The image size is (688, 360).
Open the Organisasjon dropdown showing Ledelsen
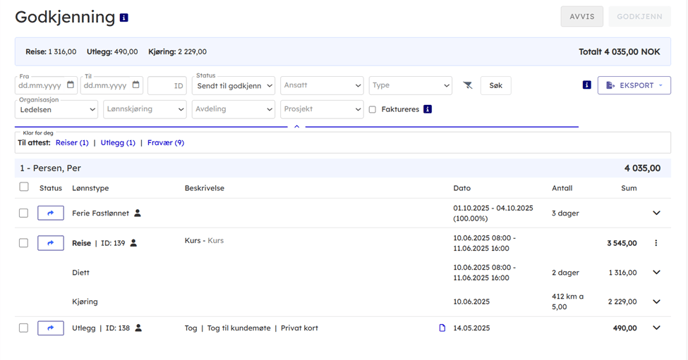pyautogui.click(x=56, y=109)
